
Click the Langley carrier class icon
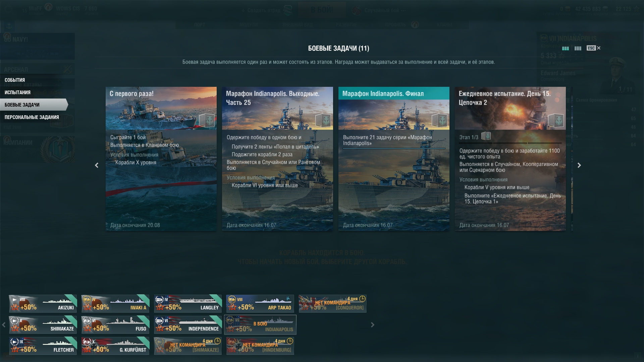159,299
